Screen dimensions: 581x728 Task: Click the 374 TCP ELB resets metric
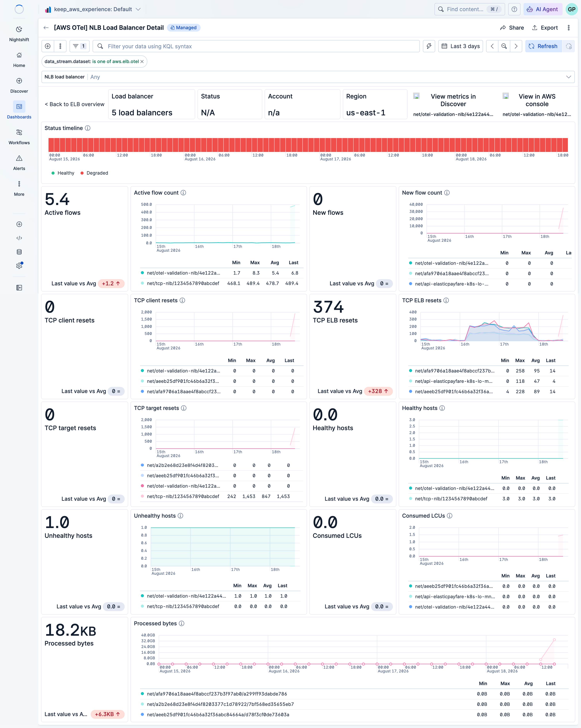coord(328,307)
